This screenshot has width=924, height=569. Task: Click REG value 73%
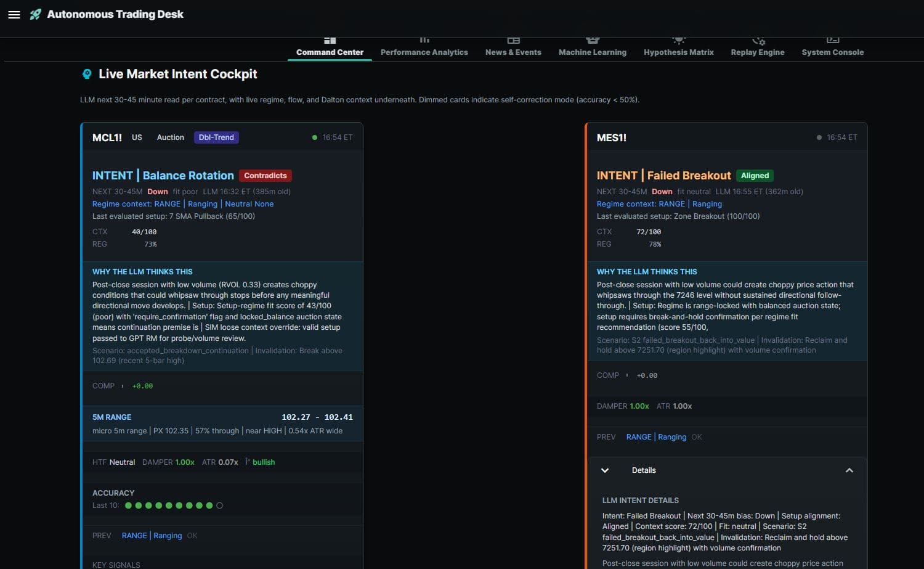[x=150, y=244]
